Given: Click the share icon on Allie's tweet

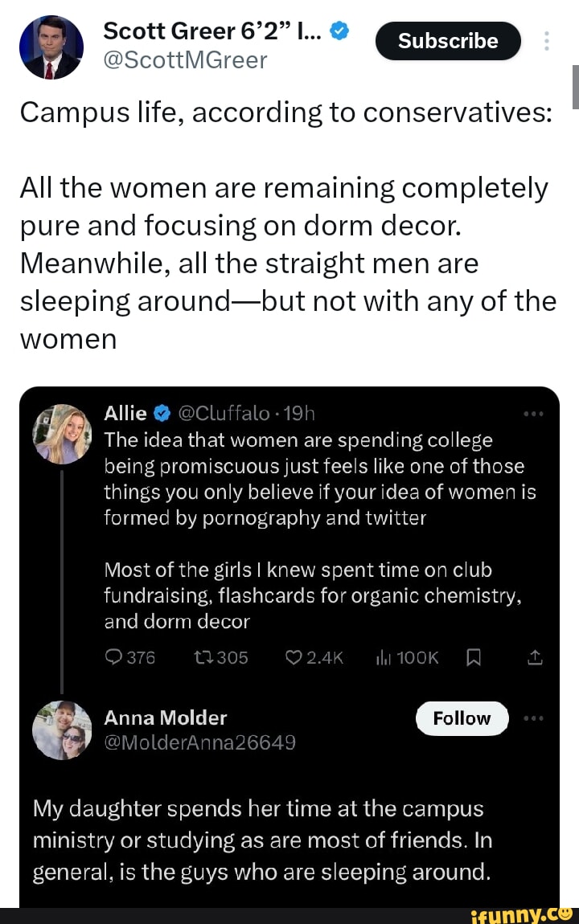Looking at the screenshot, I should (535, 658).
